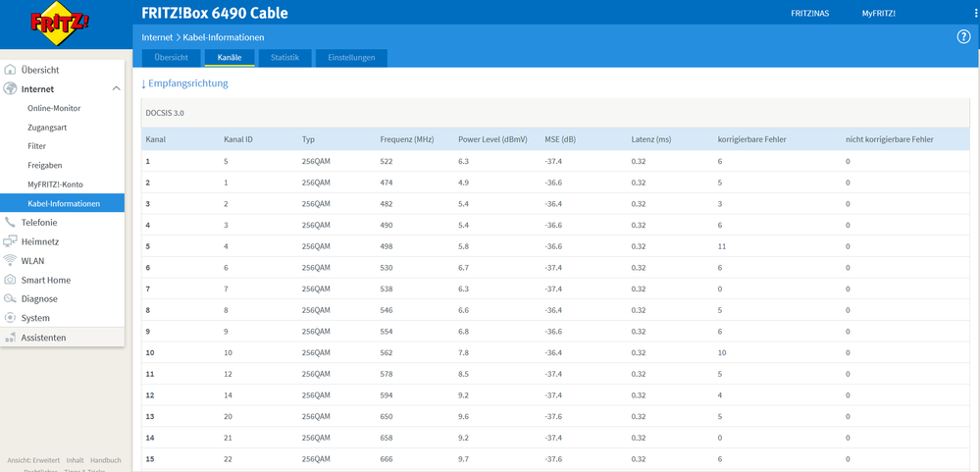Open the three-dot options menu
The image size is (980, 472).
[x=976, y=13]
